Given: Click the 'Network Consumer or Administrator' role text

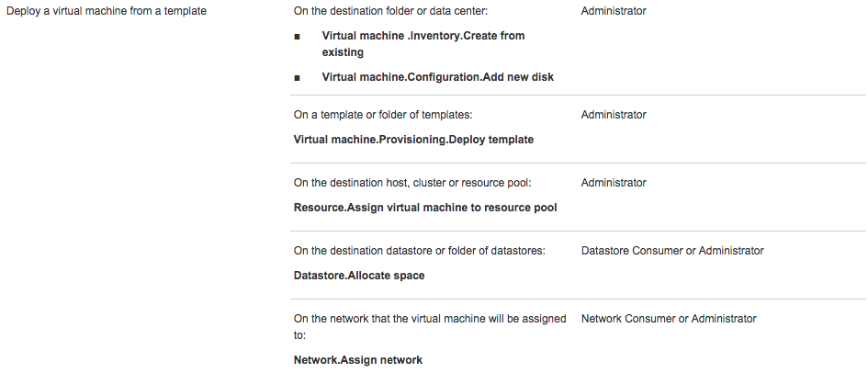Looking at the screenshot, I should coord(669,319).
